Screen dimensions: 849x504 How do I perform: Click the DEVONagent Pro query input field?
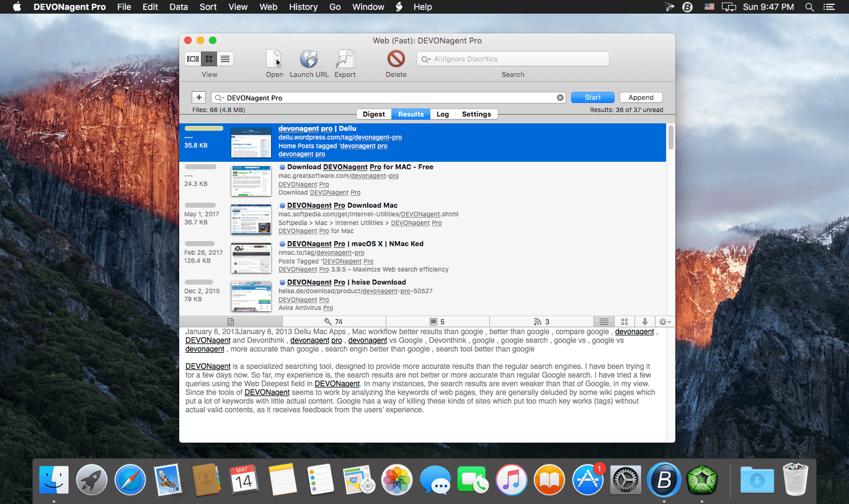(x=388, y=97)
